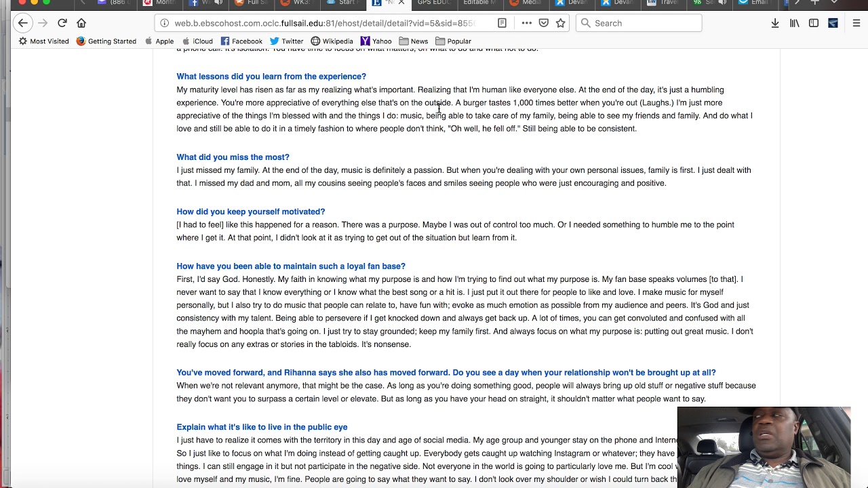Viewport: 868px width, 488px height.
Task: Open the Apple bookmark
Action: pos(159,41)
